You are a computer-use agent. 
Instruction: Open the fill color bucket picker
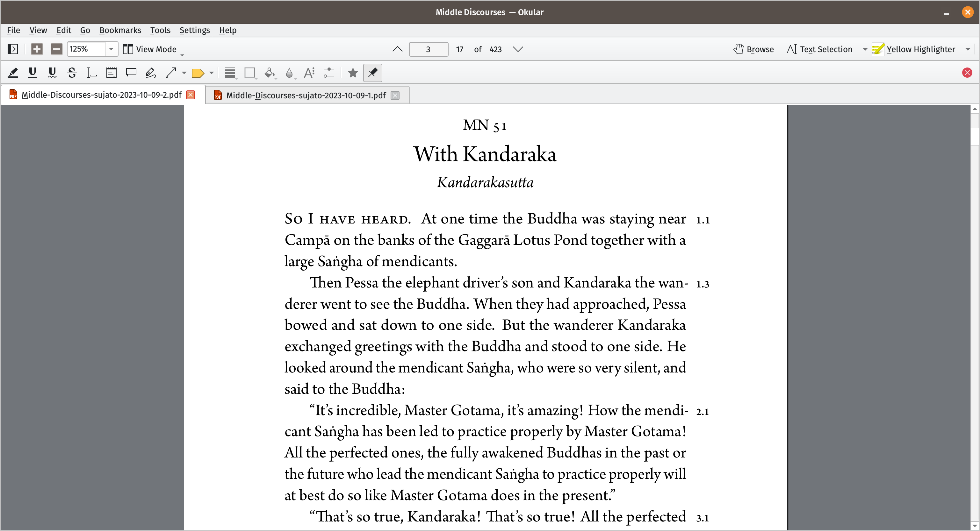[x=270, y=73]
